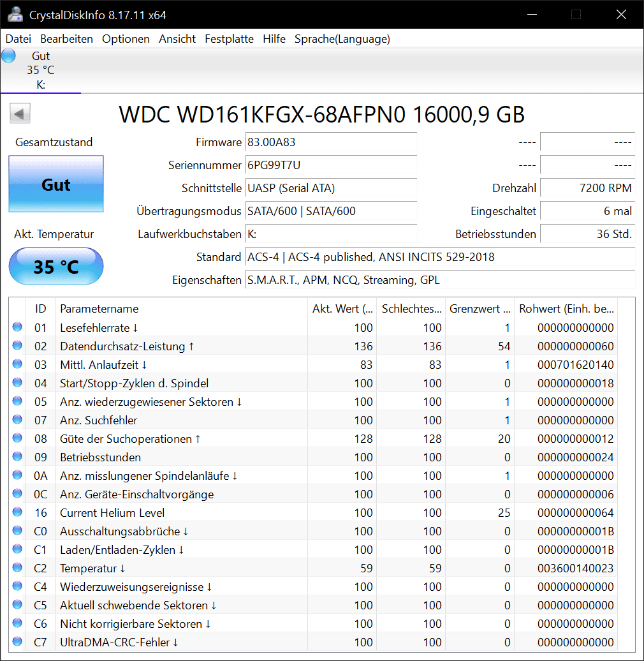Viewport: 644px width, 661px height.
Task: Click the blue status orb beside Gut 35 °C
Action: 8,56
